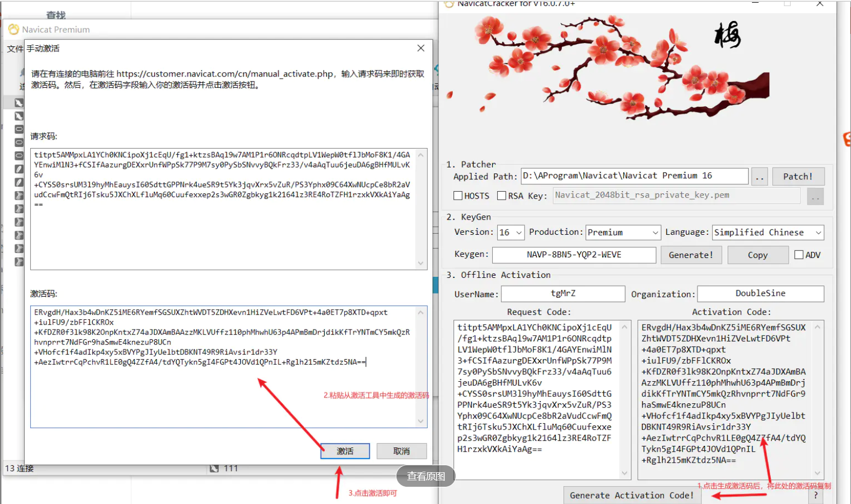Close the NavicatCracker window

(x=820, y=4)
